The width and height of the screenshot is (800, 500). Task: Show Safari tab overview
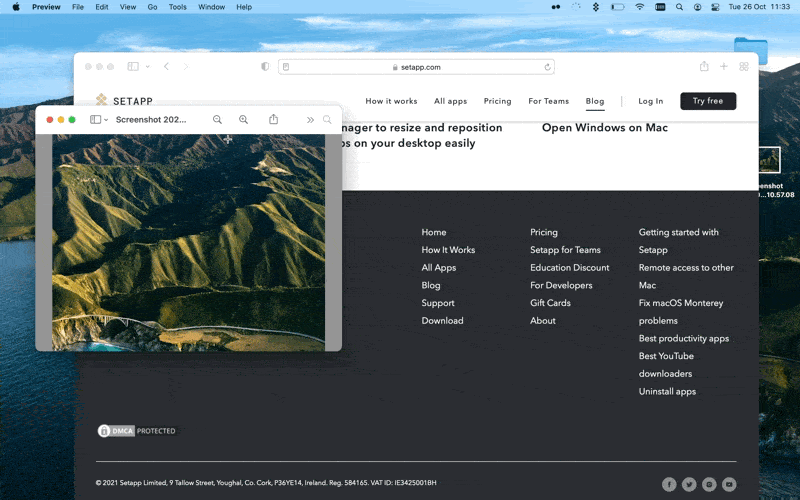(744, 66)
